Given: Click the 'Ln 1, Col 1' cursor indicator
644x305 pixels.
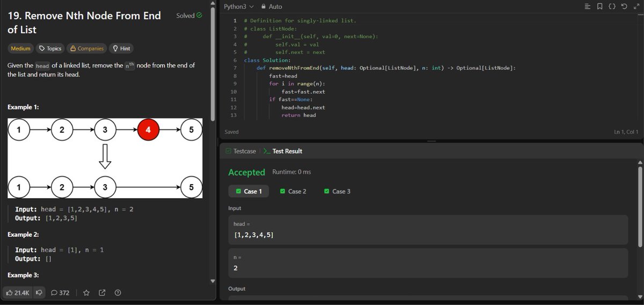Looking at the screenshot, I should pos(626,132).
